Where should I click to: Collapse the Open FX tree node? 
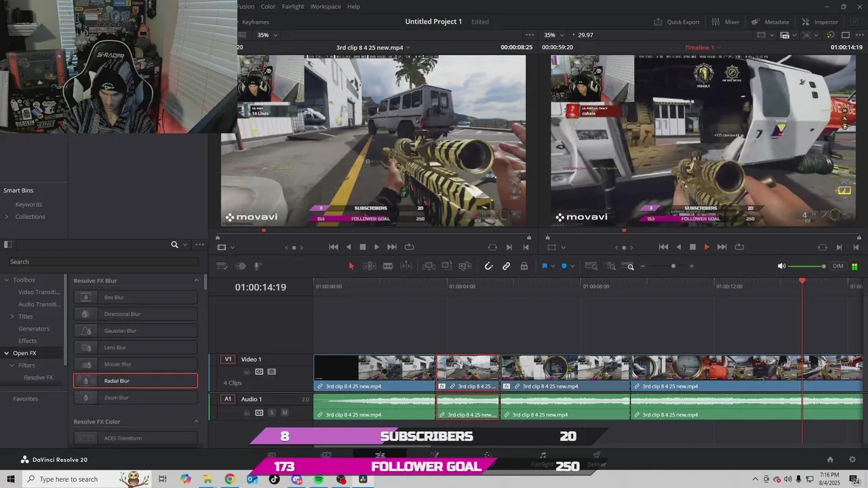[6, 353]
